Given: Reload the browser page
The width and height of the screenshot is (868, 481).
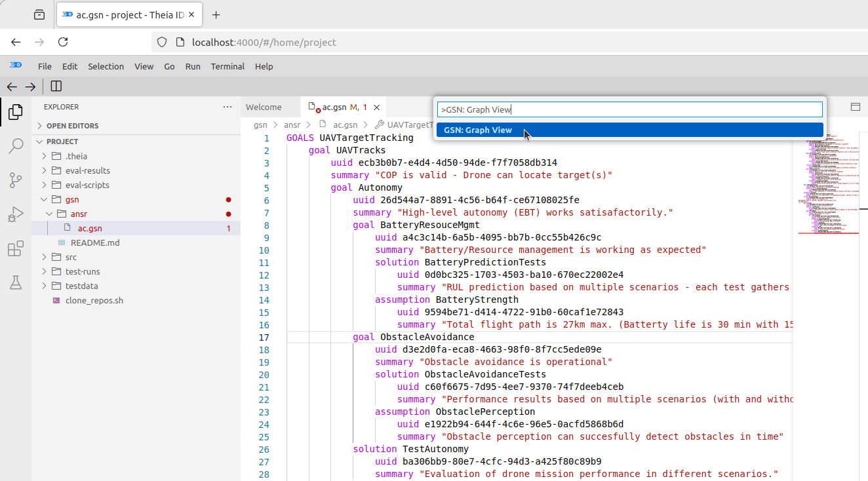Looking at the screenshot, I should pos(63,42).
